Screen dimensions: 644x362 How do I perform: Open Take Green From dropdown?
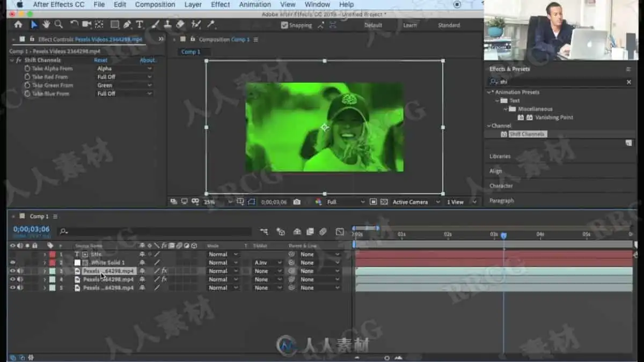(125, 85)
